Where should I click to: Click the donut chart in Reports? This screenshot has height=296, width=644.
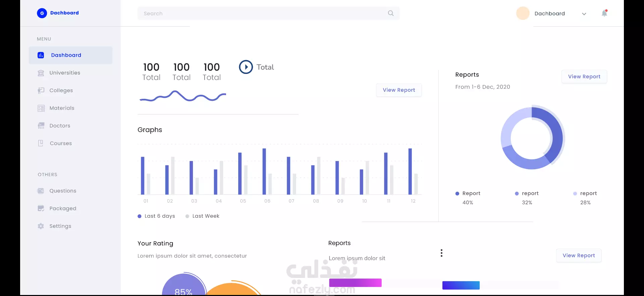coord(533,138)
